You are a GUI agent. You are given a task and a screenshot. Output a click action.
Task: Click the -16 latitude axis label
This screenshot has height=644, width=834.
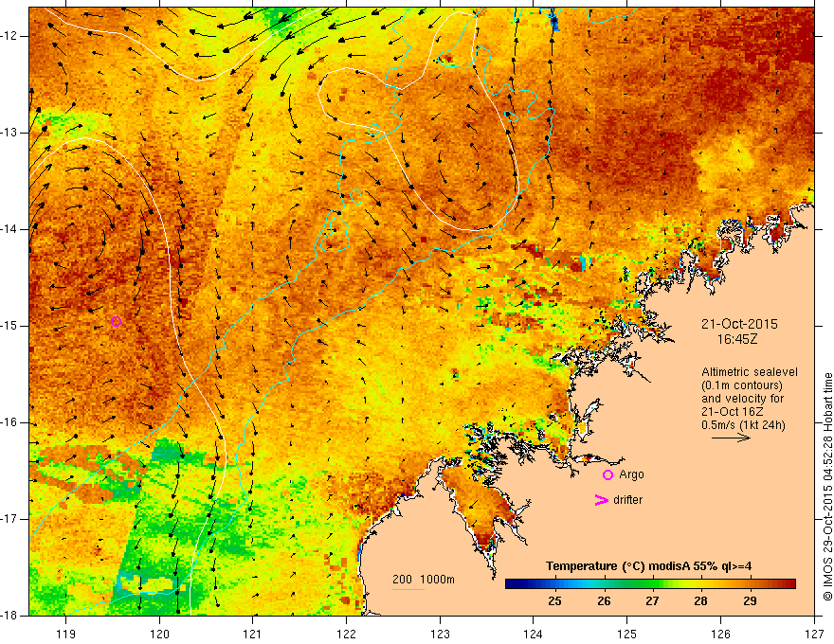click(x=10, y=422)
